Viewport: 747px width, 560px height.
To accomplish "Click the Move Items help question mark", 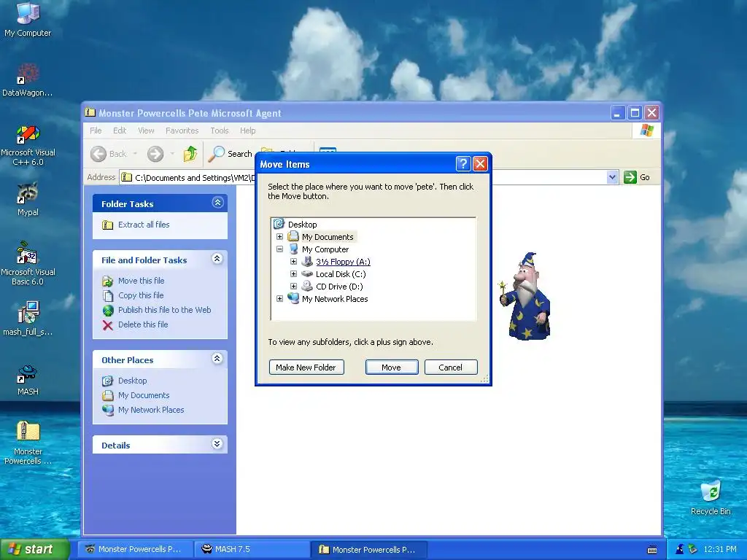I will [463, 164].
